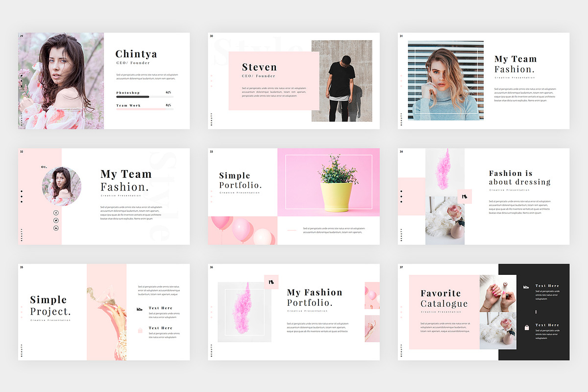The image size is (588, 392).
Task: Select the high heel icon on My Fashion Portfolio slide
Action: [271, 282]
